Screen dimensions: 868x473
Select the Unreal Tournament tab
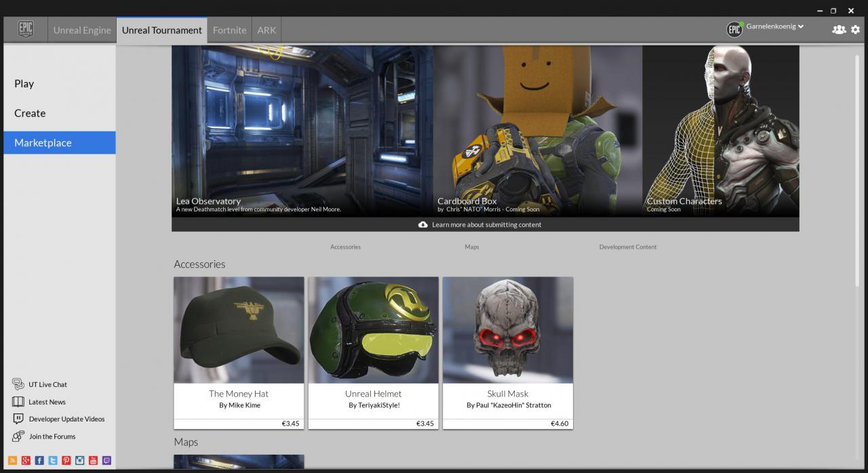(x=162, y=30)
